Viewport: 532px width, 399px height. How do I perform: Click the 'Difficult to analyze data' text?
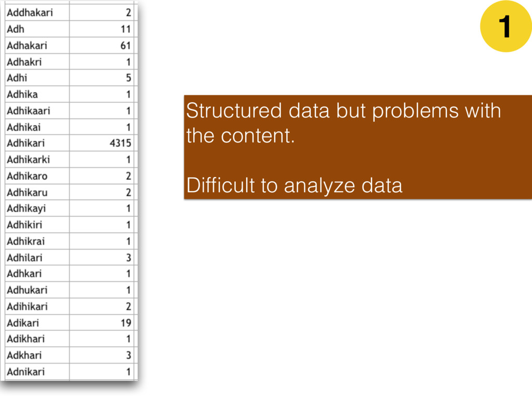pyautogui.click(x=294, y=185)
